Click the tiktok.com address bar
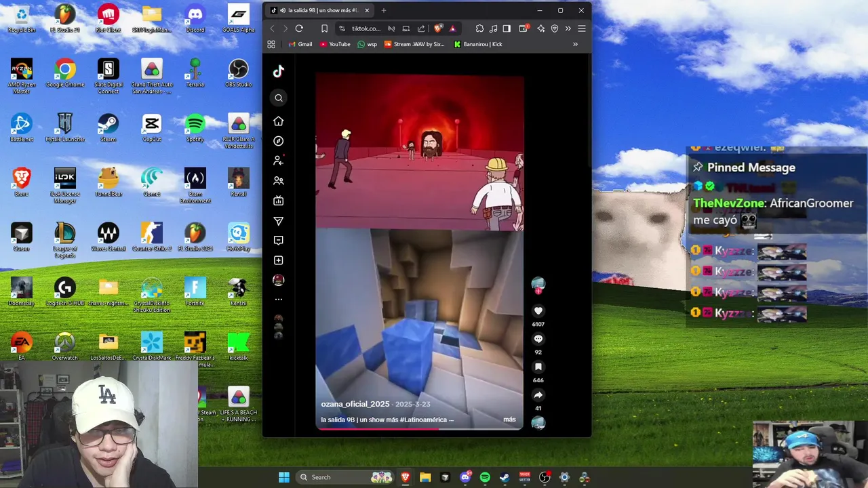868x488 pixels. tap(366, 28)
